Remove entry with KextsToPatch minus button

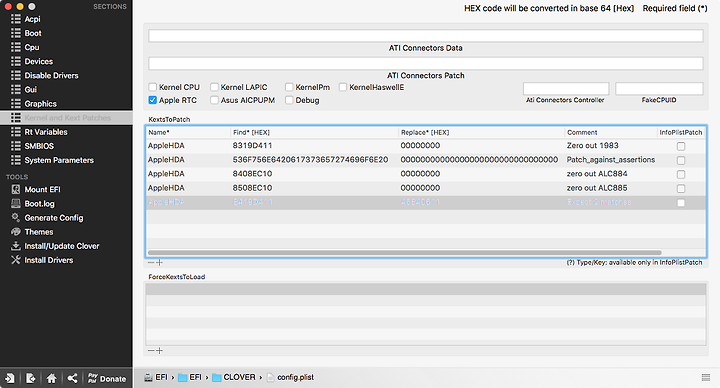(151, 263)
